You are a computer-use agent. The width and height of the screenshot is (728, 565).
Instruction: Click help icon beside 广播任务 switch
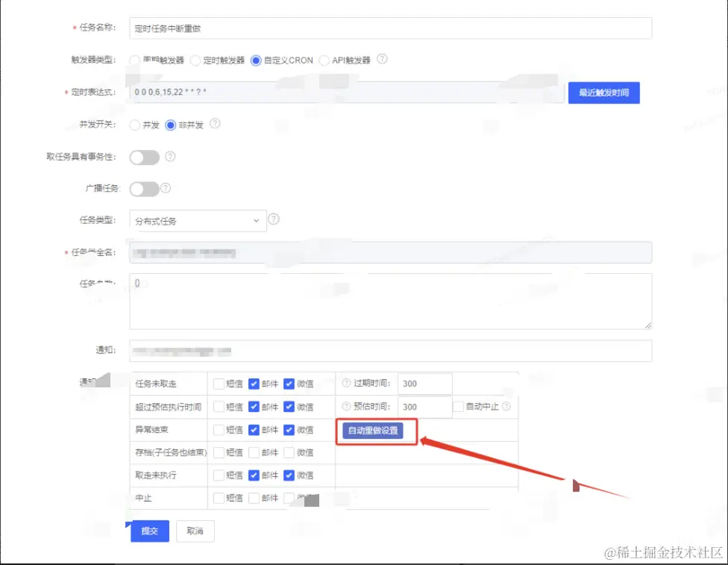click(166, 188)
